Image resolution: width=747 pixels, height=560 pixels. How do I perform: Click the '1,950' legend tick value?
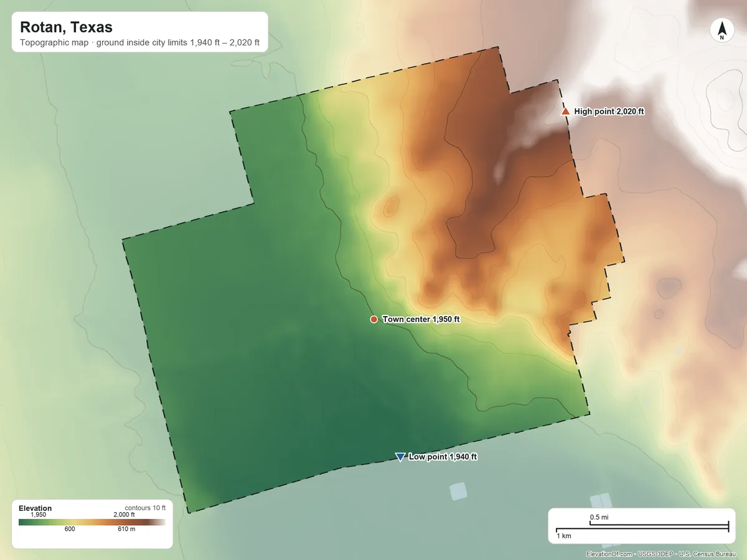(39, 515)
